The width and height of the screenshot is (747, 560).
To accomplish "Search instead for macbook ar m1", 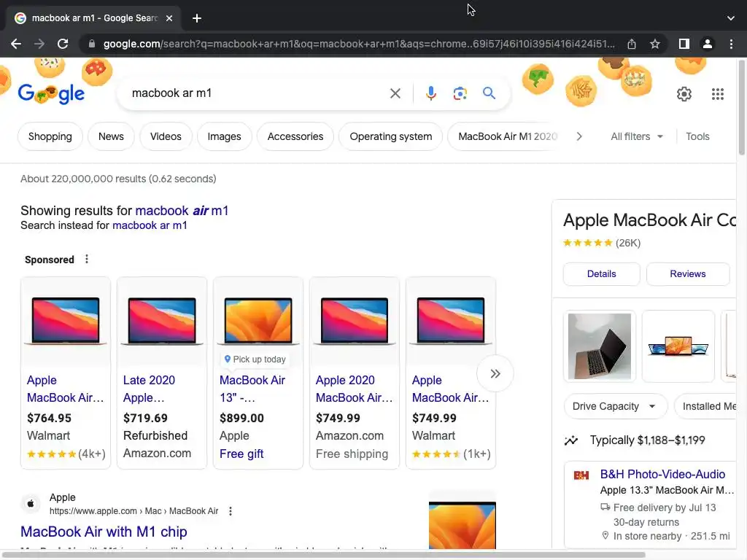I will click(x=150, y=225).
